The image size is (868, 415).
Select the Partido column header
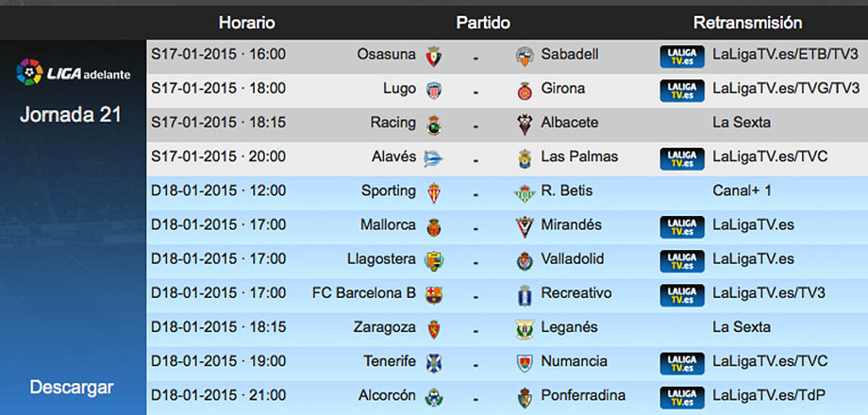tap(483, 23)
